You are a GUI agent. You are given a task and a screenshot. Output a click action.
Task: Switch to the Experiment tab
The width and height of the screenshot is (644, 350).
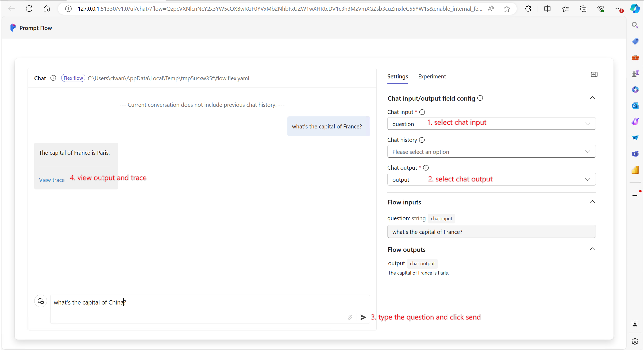[431, 77]
